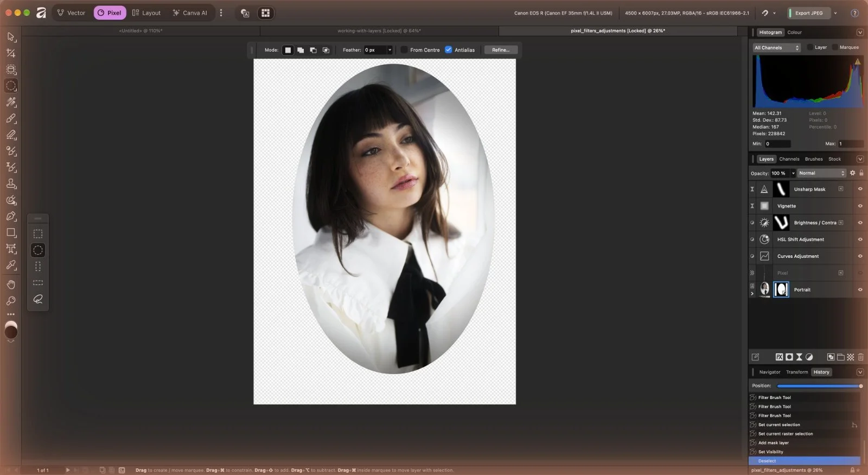
Task: Adjust the History Position slider
Action: coord(820,386)
